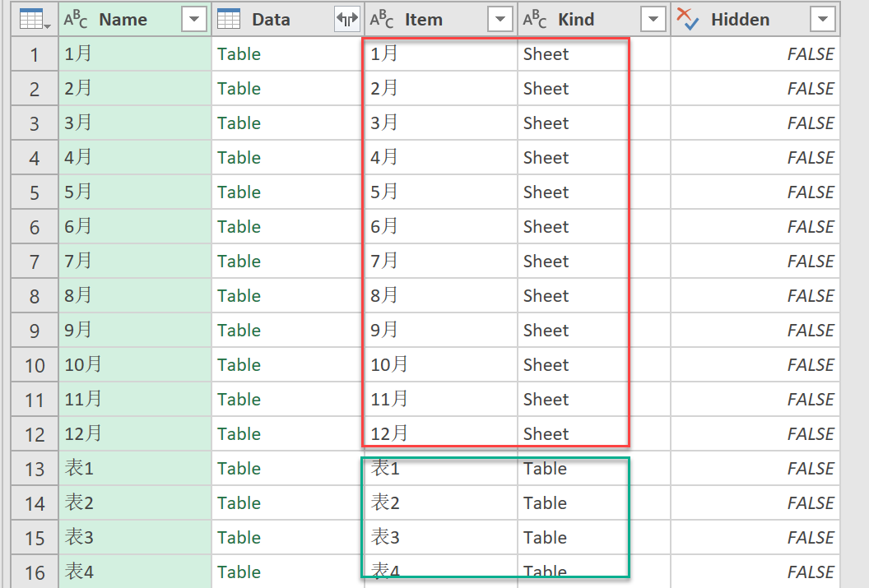Open the Table link in row 12
Viewport: 869px width, 588px height.
pyautogui.click(x=239, y=434)
